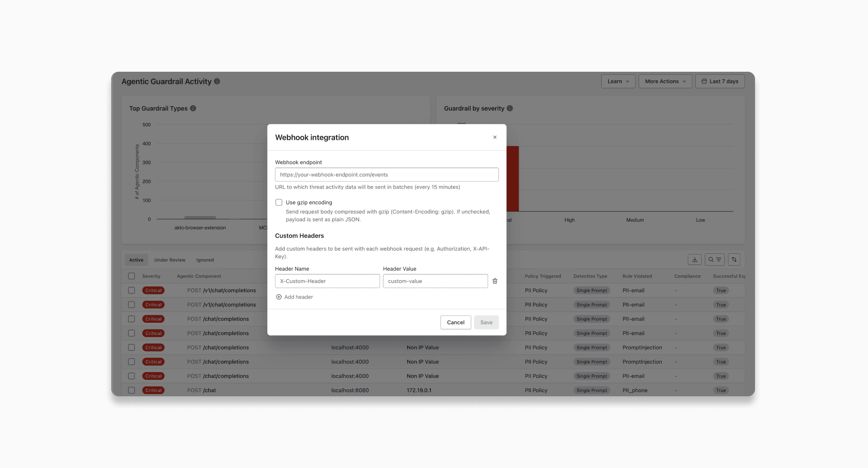Switch to the Under Review tab

170,260
